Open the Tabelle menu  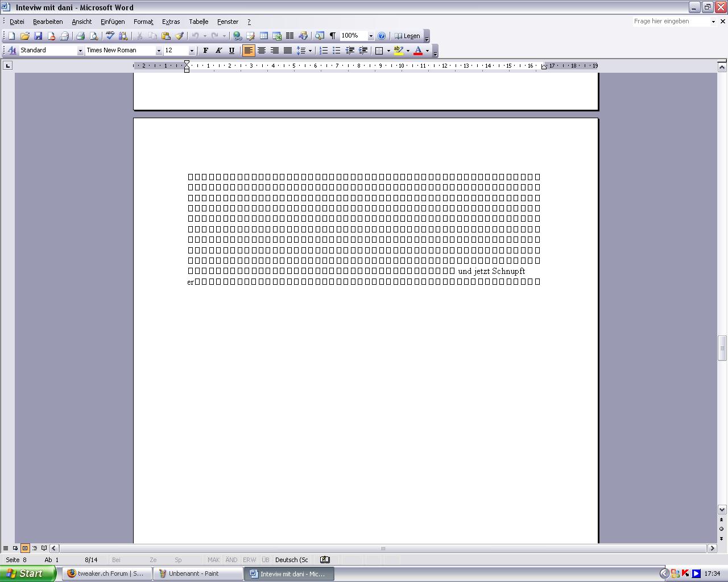click(x=198, y=22)
